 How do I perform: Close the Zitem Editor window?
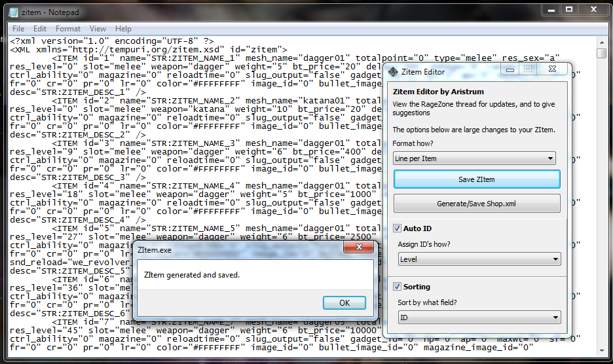[x=554, y=69]
